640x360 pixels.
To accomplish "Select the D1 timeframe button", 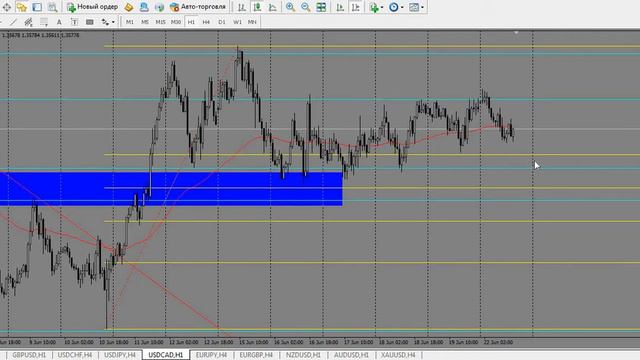I will tap(222, 22).
